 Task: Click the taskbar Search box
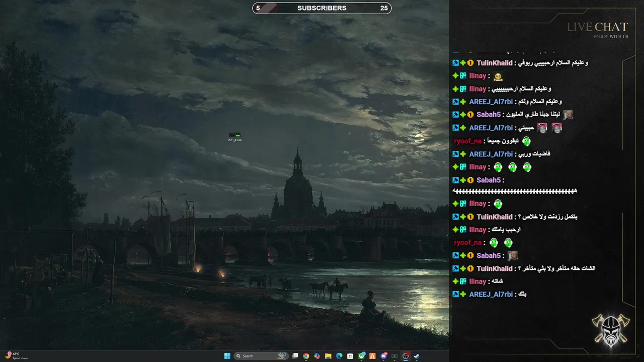262,356
